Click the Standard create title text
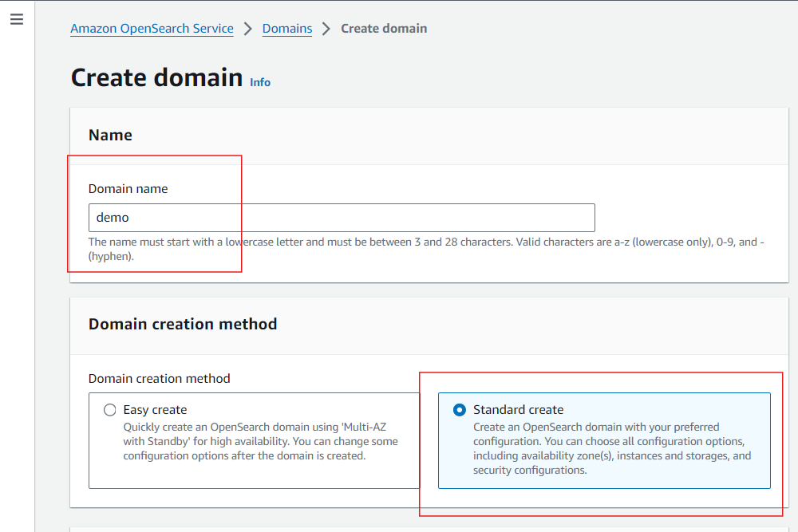Screen dimensions: 798x532 (x=518, y=410)
